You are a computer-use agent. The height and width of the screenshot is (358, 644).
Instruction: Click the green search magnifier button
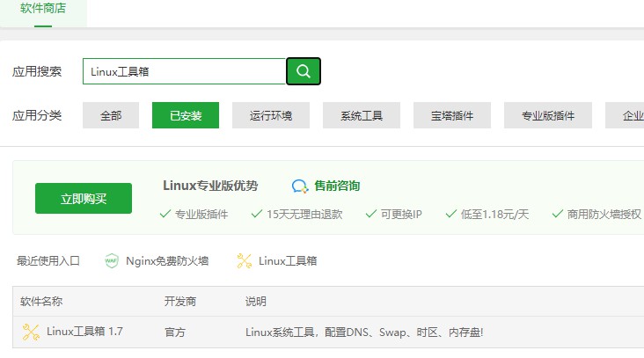click(304, 71)
